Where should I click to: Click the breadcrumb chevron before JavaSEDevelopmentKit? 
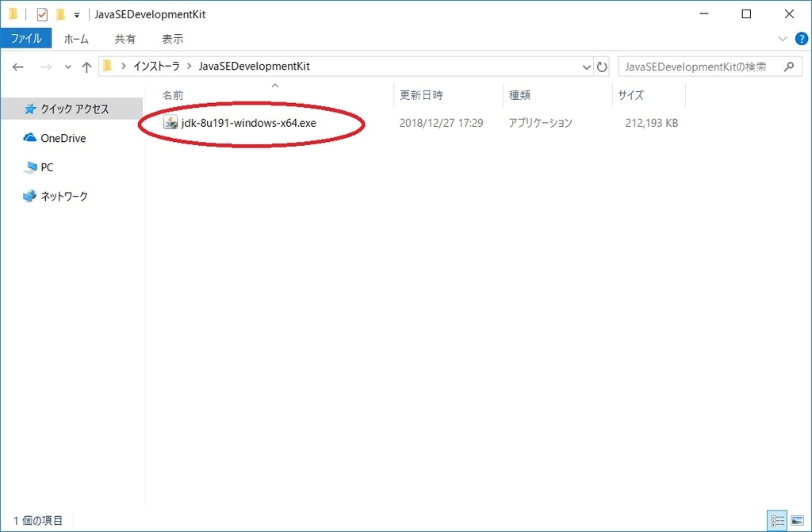coord(189,67)
